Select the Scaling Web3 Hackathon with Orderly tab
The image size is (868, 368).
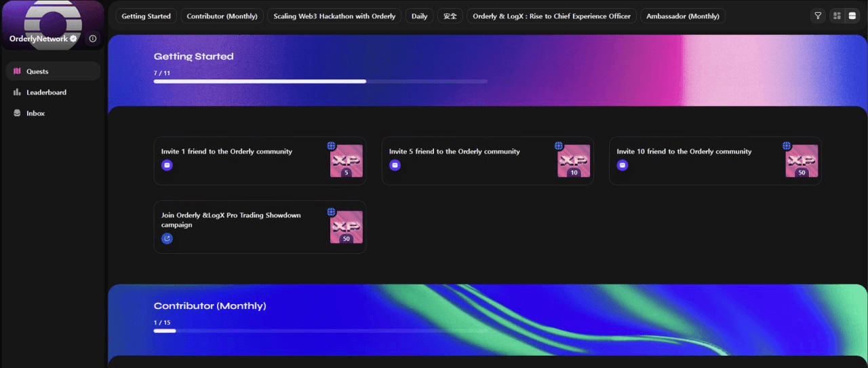click(x=334, y=16)
